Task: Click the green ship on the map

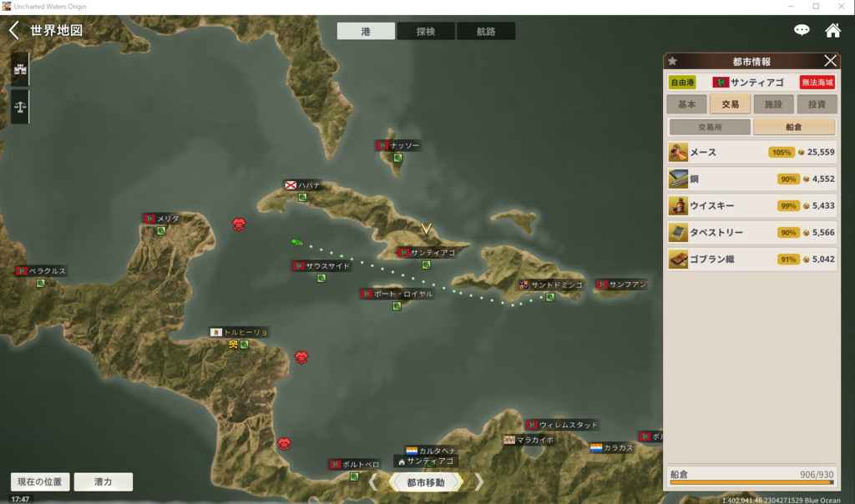Action: (x=296, y=241)
